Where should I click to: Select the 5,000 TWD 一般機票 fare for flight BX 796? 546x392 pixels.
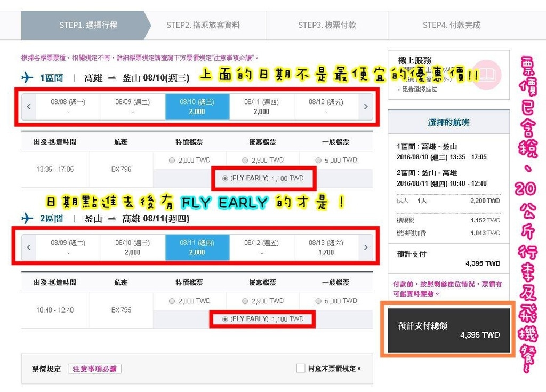[x=318, y=161]
